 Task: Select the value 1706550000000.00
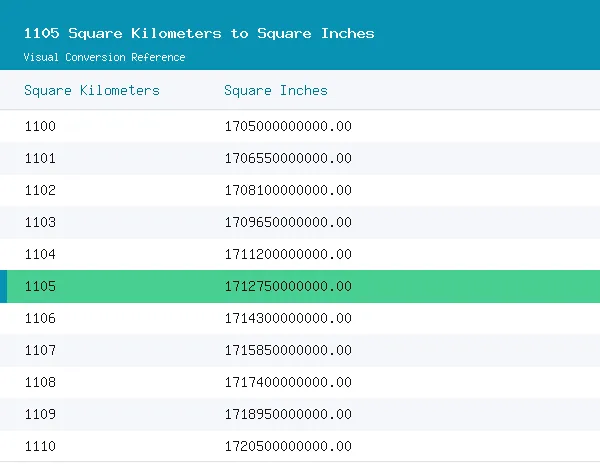[x=288, y=158]
